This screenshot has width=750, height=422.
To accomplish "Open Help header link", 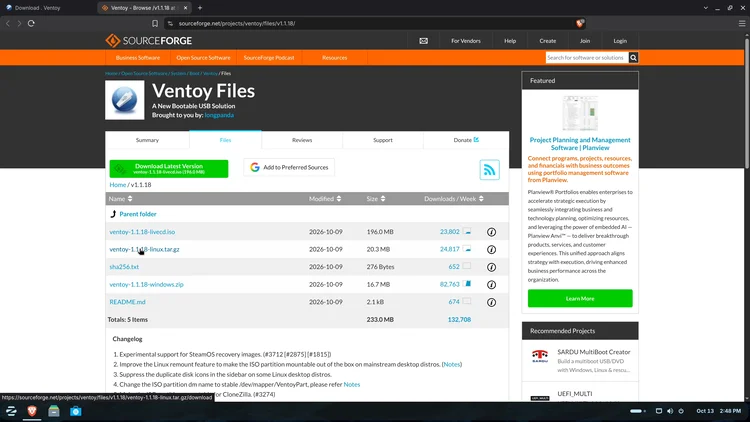I will click(x=510, y=41).
